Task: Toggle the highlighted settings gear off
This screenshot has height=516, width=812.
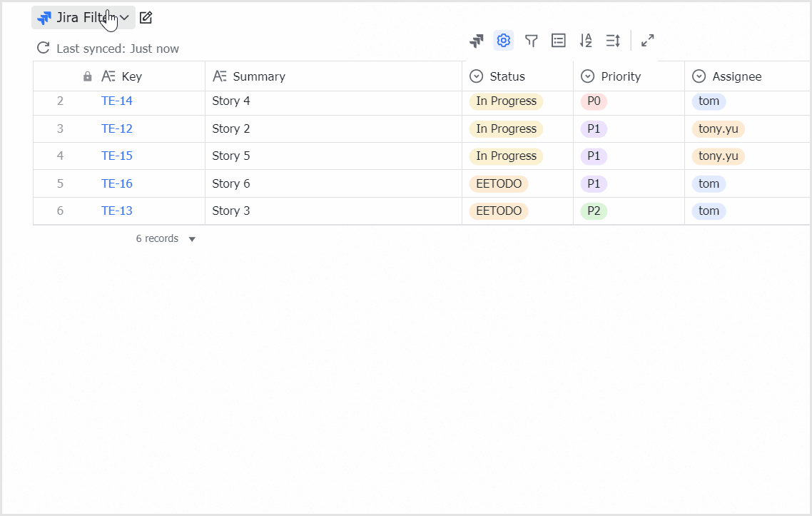Action: tap(504, 41)
